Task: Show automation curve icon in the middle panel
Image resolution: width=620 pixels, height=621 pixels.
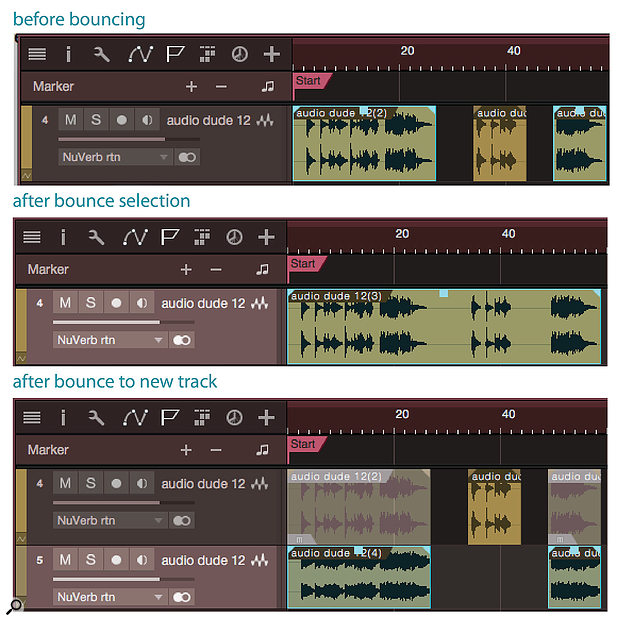Action: tap(135, 237)
